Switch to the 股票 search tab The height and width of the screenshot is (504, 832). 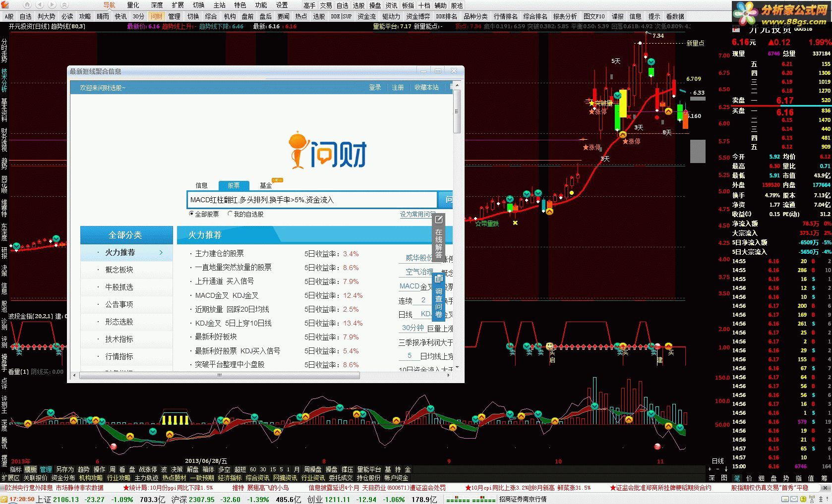pyautogui.click(x=234, y=185)
